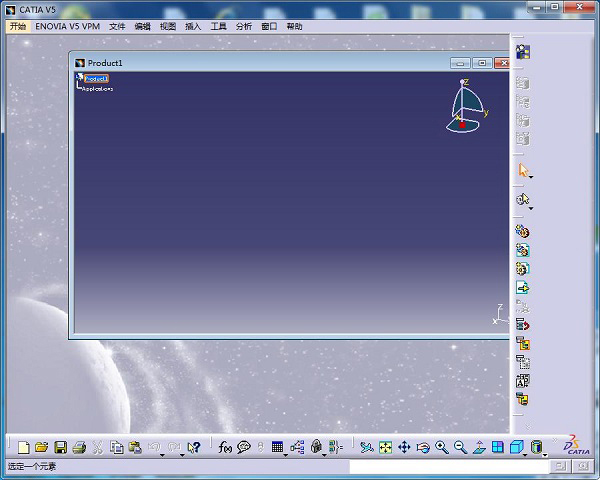Open a file with the folder icon
Screen dimensions: 600x480
point(42,447)
